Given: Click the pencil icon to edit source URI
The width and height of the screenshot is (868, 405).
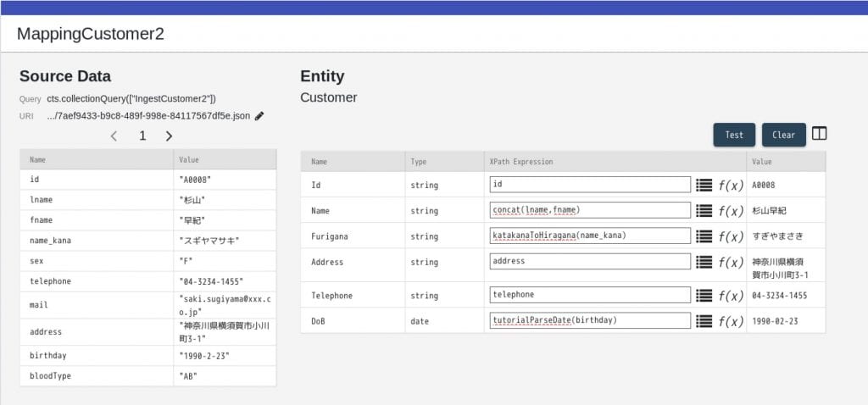Looking at the screenshot, I should [259, 116].
